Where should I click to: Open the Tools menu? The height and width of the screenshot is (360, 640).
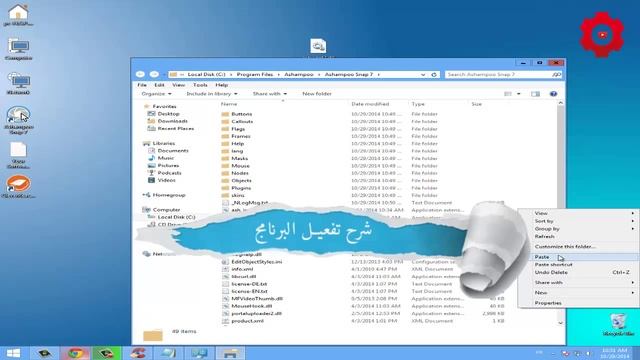200,85
